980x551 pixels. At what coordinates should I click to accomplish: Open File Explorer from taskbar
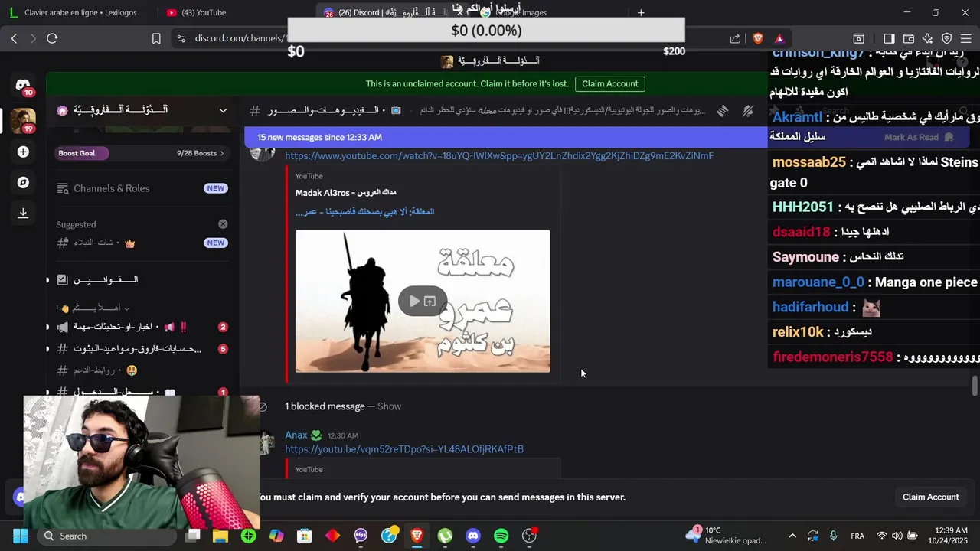[x=220, y=536]
